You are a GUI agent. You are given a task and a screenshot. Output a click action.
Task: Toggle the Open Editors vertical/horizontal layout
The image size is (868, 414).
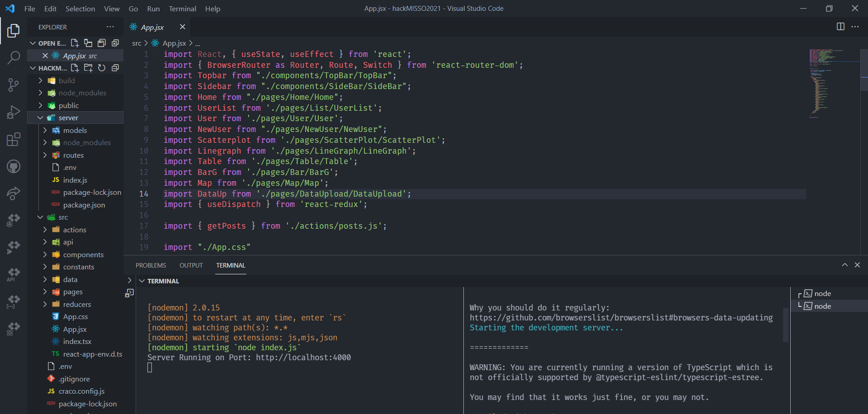[x=88, y=43]
